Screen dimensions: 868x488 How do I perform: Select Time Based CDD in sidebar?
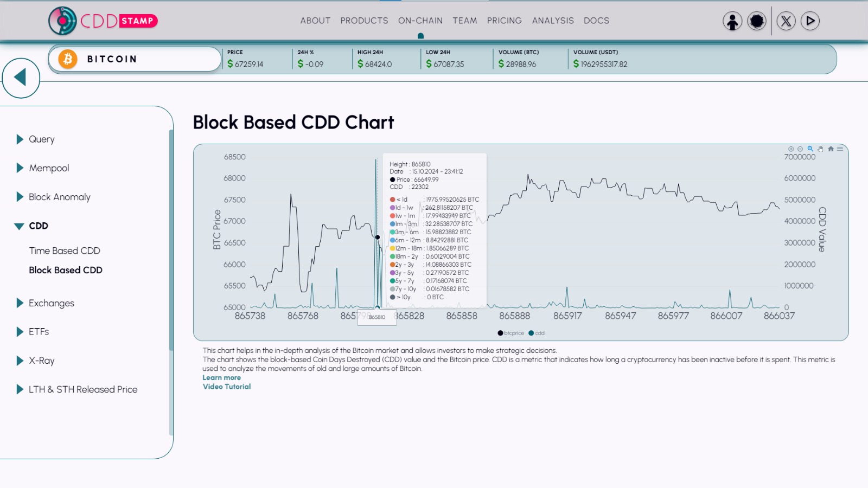(x=65, y=251)
